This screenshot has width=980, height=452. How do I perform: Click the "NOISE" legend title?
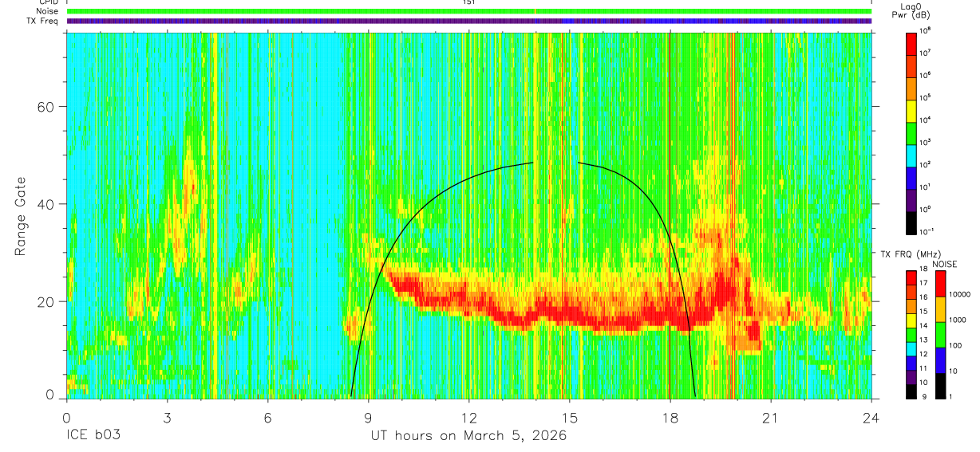pyautogui.click(x=944, y=264)
